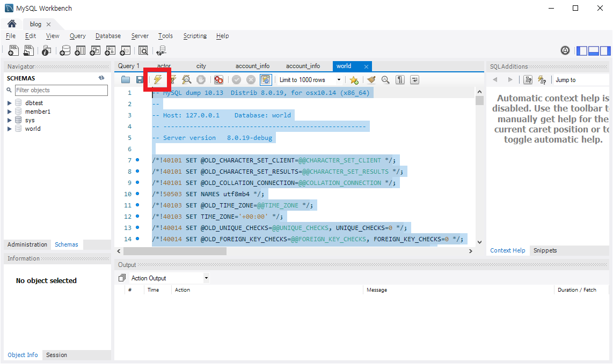Save the script to file
The width and height of the screenshot is (613, 364).
(140, 80)
